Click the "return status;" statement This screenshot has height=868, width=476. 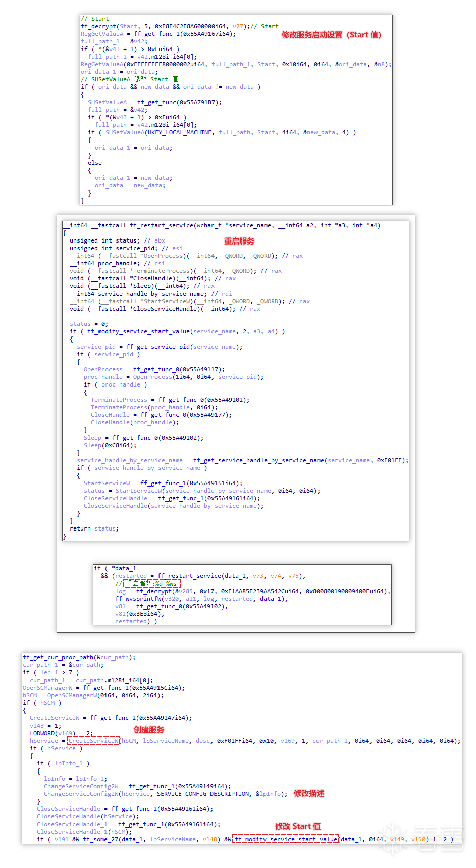[94, 528]
